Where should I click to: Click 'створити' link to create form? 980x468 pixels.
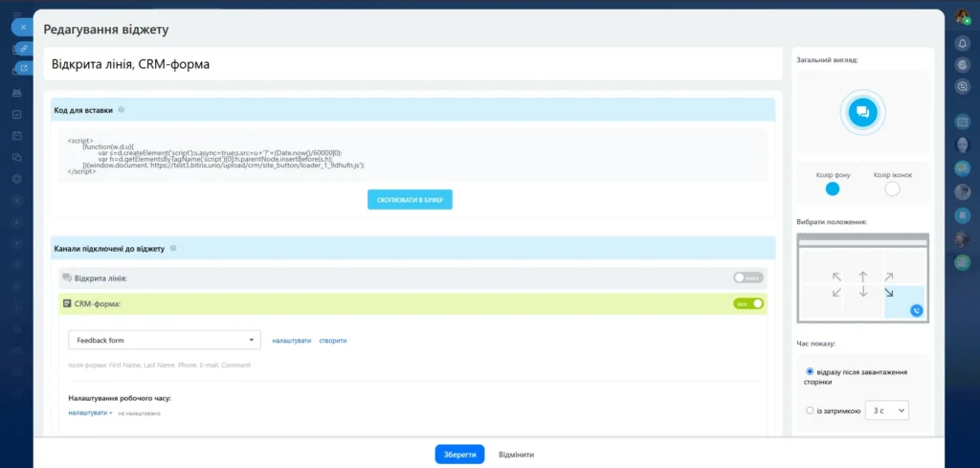[x=332, y=341]
